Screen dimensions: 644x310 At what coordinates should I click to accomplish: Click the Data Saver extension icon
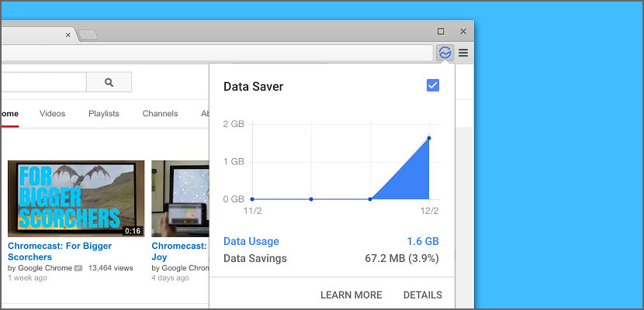[445, 53]
